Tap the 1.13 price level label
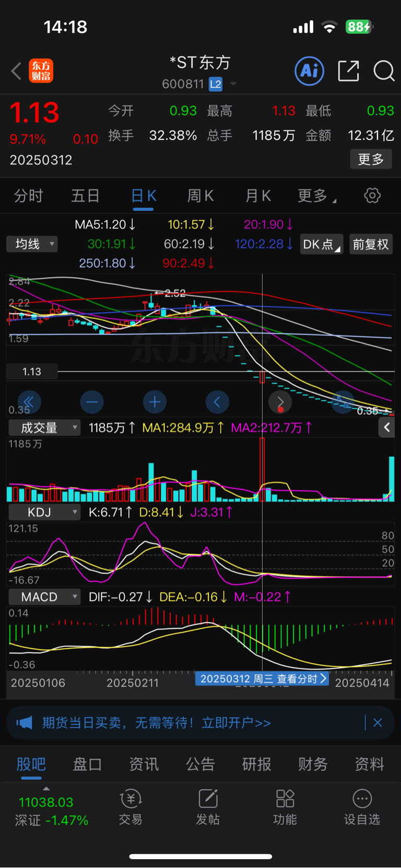 (32, 372)
